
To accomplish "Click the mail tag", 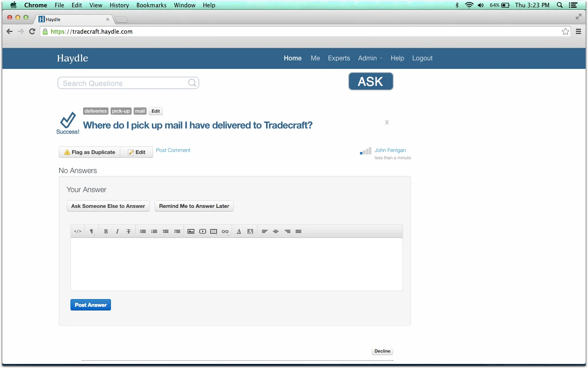I will 140,111.
